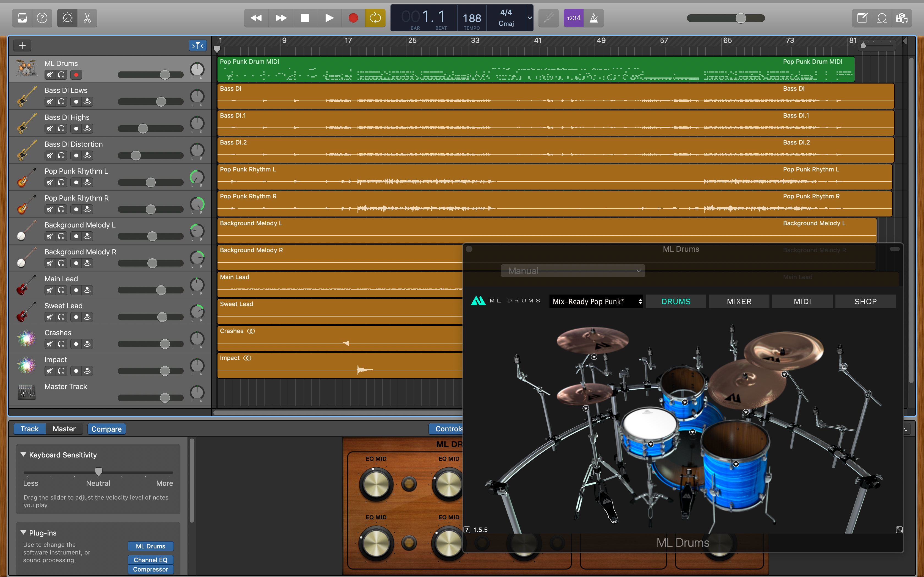Open the Manual dropdown in plugin window
924x577 pixels.
pyautogui.click(x=573, y=271)
